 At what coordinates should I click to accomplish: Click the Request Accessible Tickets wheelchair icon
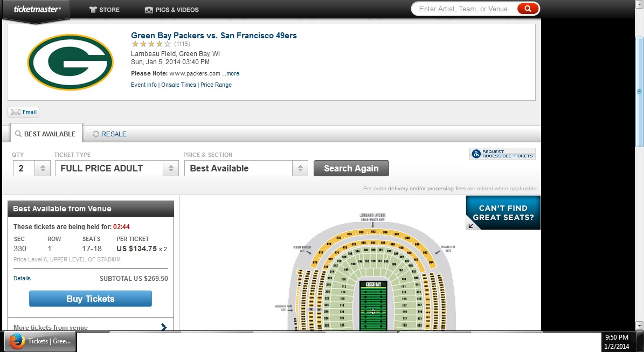click(x=476, y=154)
